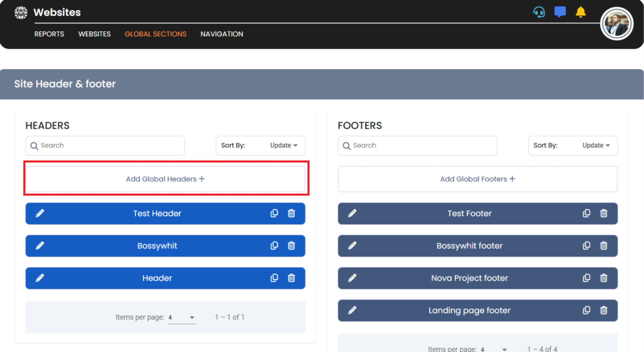Go to the Navigation tab
This screenshot has height=352, width=644.
pyautogui.click(x=222, y=34)
